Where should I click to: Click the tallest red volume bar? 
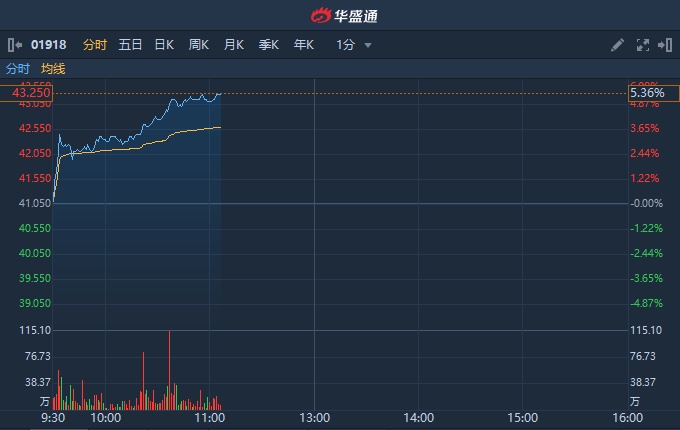pos(169,370)
